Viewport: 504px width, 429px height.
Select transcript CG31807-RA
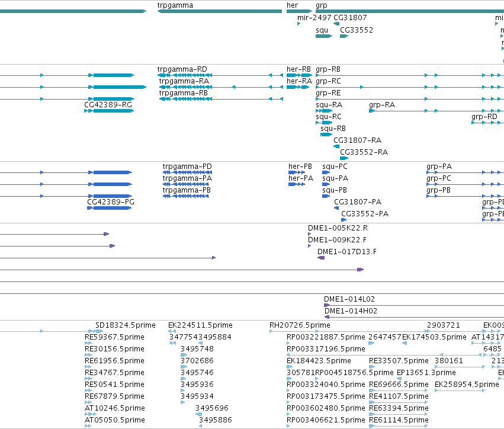pyautogui.click(x=336, y=146)
